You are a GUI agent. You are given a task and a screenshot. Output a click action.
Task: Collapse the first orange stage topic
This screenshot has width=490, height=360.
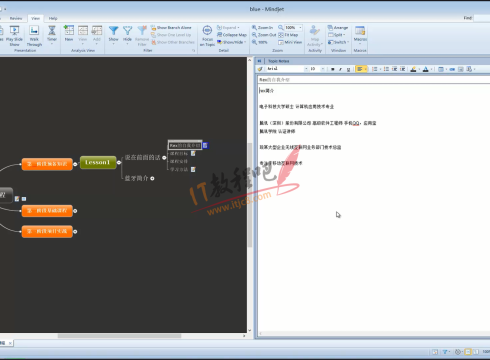click(75, 164)
